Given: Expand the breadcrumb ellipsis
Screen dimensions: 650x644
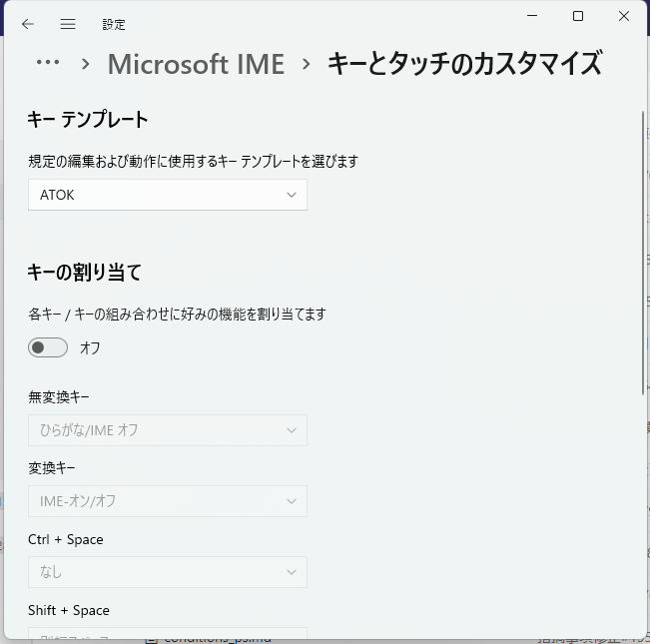Looking at the screenshot, I should 48,63.
